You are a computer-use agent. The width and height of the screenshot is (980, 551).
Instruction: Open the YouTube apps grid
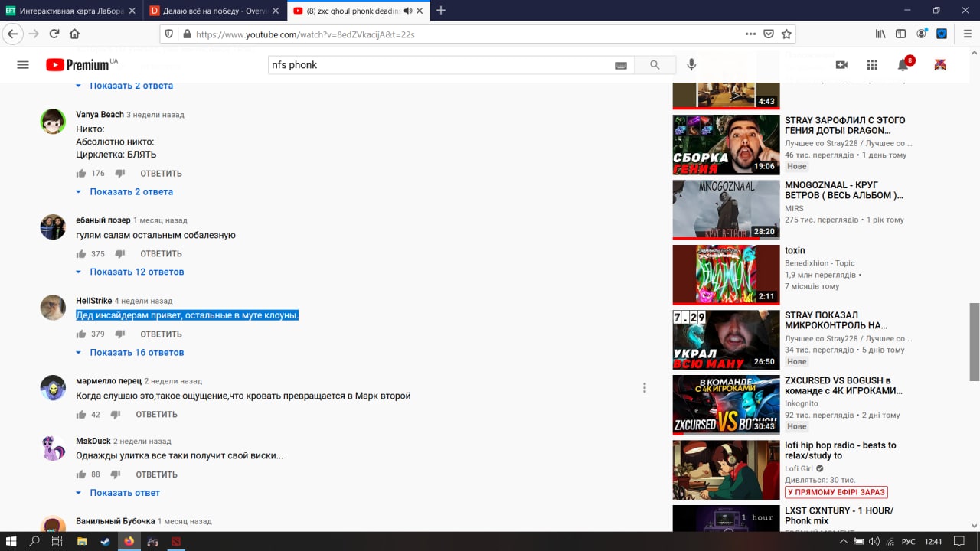[872, 65]
